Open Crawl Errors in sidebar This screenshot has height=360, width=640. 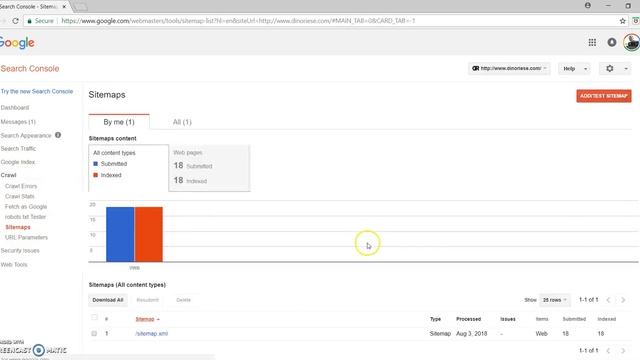coord(21,186)
